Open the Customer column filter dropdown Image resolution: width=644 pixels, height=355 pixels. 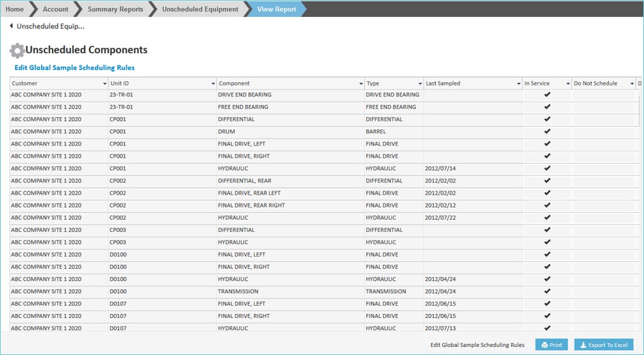pyautogui.click(x=105, y=84)
